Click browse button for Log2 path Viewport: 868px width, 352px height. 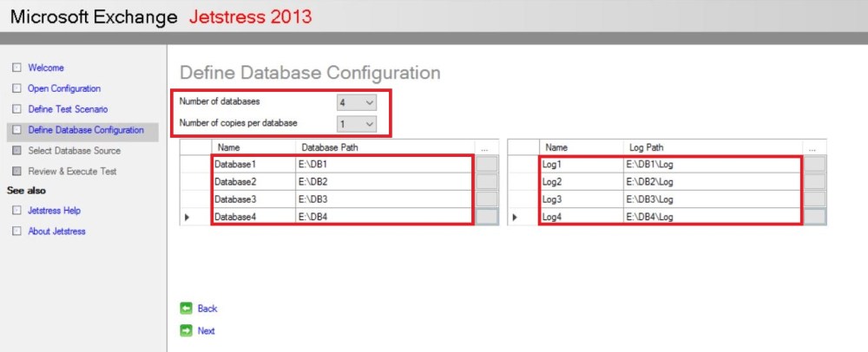coord(815,181)
